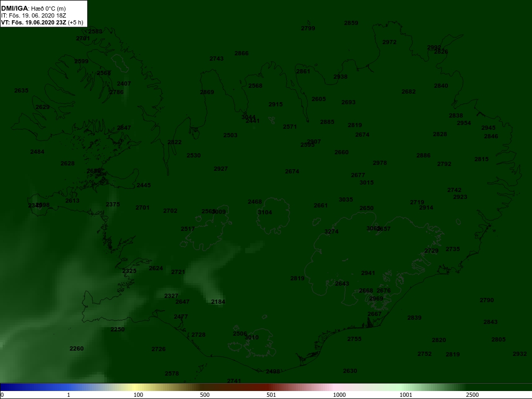
Task: Click the map value 2941
Action: click(368, 273)
